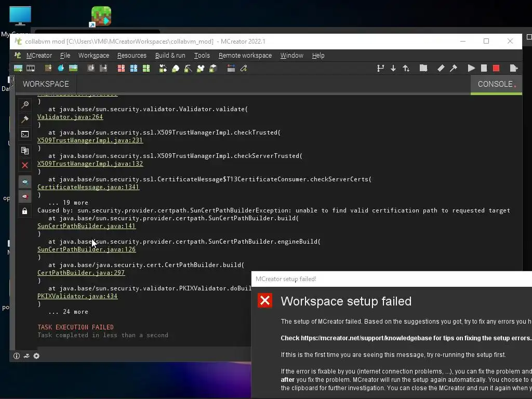Image resolution: width=532 pixels, height=399 pixels.
Task: Open the File menu
Action: click(x=65, y=55)
